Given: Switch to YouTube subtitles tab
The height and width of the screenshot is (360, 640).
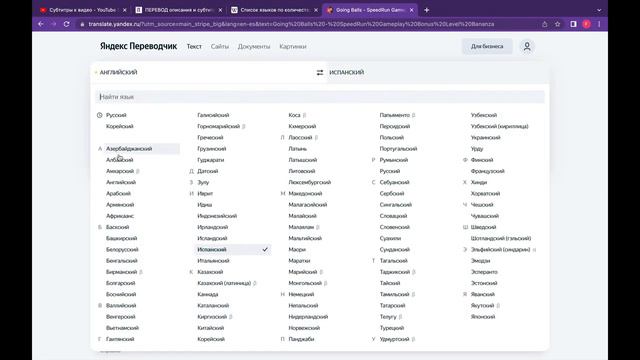Looking at the screenshot, I should (83, 10).
